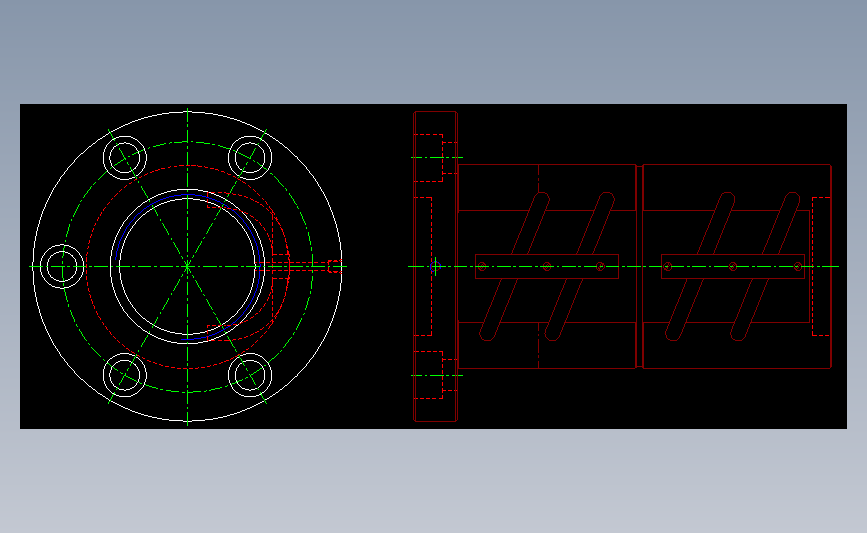This screenshot has width=867, height=533.
Task: Click the middle screw circle on right retainer plate
Action: click(733, 266)
